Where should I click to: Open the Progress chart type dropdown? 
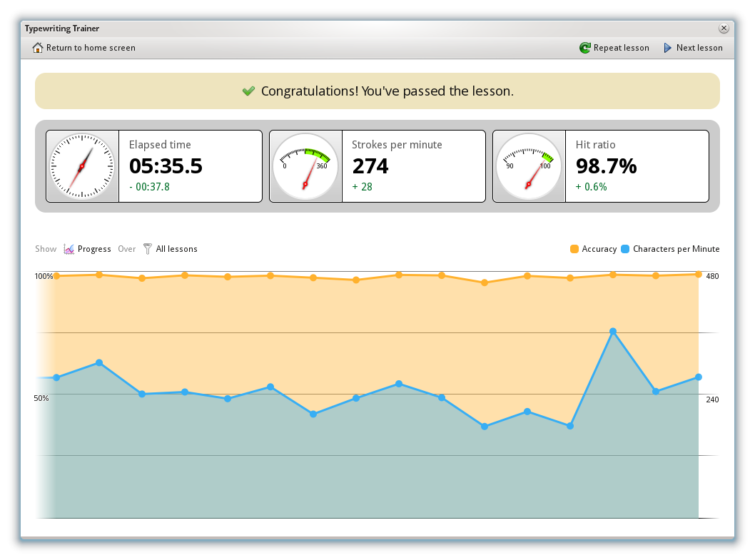coord(94,249)
